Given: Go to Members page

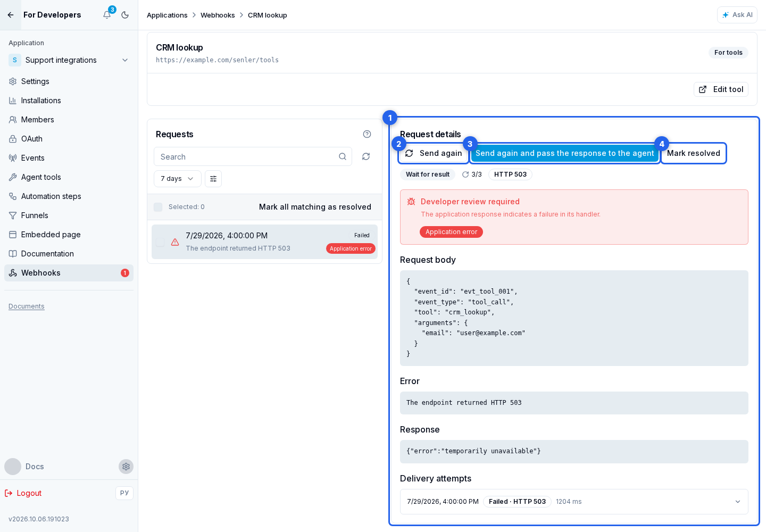Looking at the screenshot, I should 69,120.
